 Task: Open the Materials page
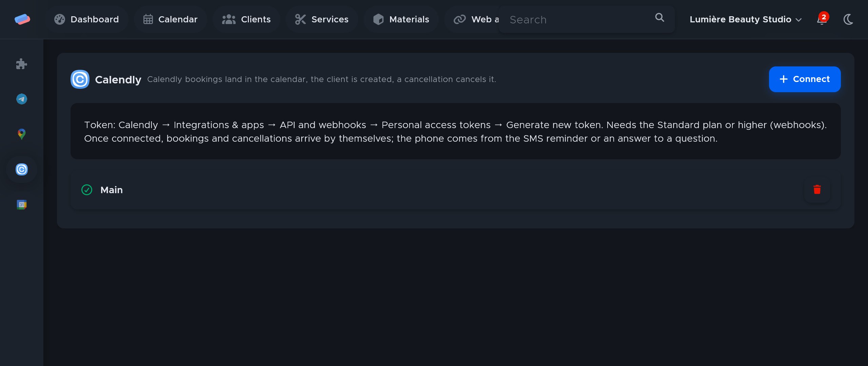click(x=401, y=19)
